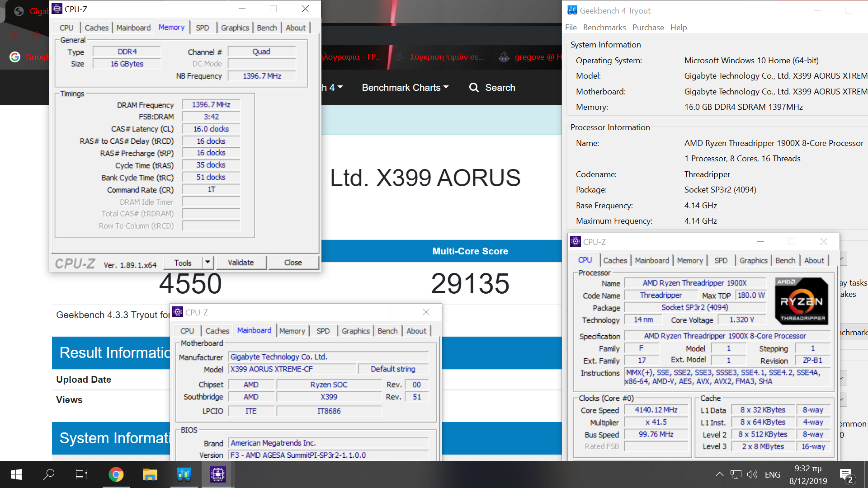
Task: Click Geekbench Package Socket SP3r2 value
Action: [x=720, y=190]
